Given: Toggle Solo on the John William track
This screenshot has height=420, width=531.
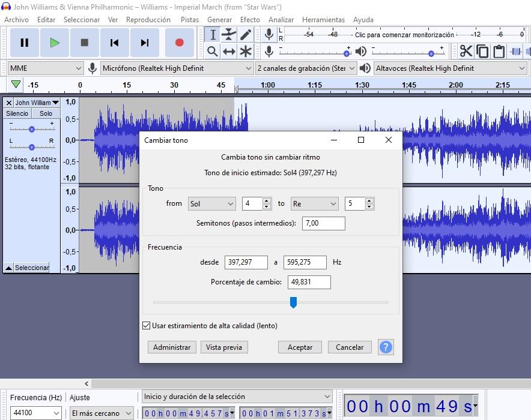Looking at the screenshot, I should coord(46,113).
